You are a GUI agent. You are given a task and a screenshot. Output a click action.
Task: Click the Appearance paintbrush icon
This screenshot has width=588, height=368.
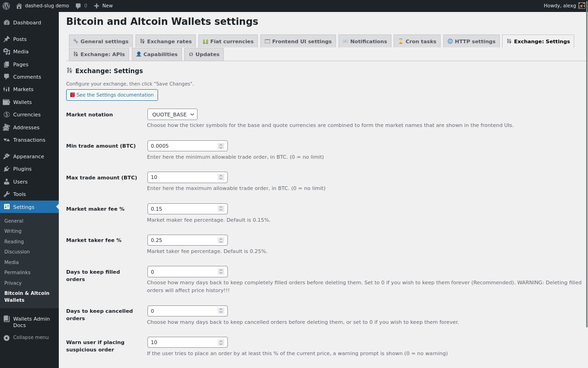click(x=6, y=156)
